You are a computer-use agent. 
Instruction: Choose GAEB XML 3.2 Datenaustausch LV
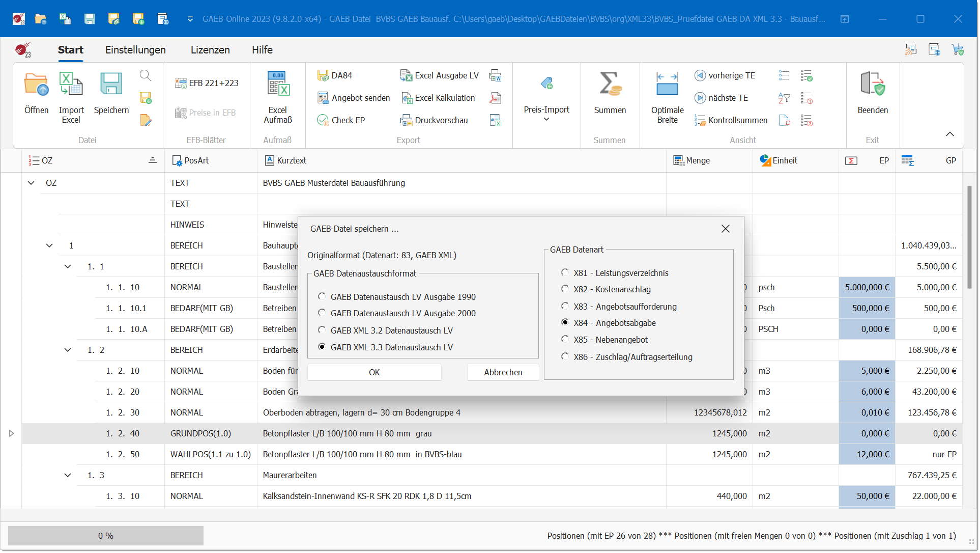(322, 330)
